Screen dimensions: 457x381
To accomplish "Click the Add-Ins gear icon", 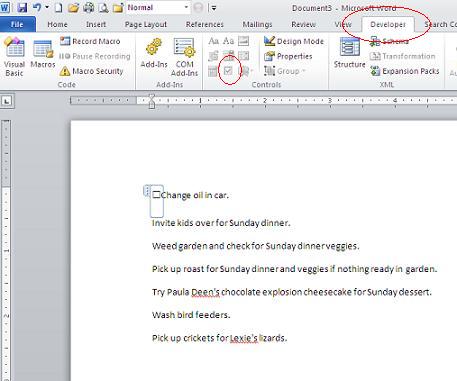I will [x=153, y=47].
